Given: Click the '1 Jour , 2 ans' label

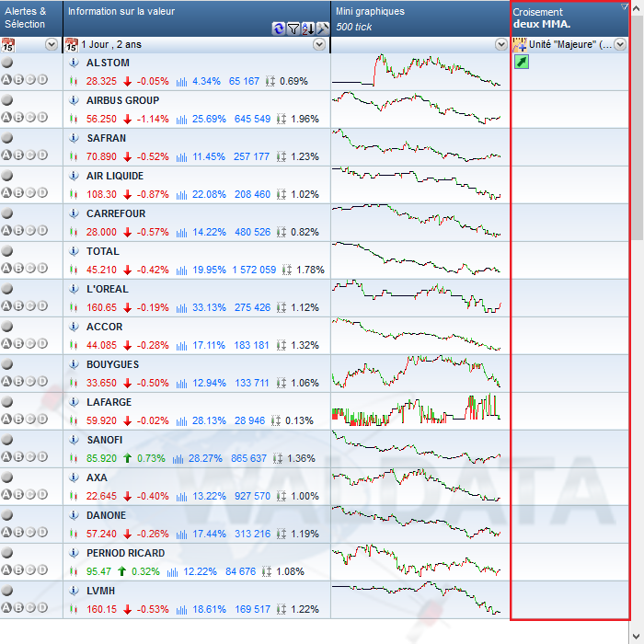Looking at the screenshot, I should [111, 44].
